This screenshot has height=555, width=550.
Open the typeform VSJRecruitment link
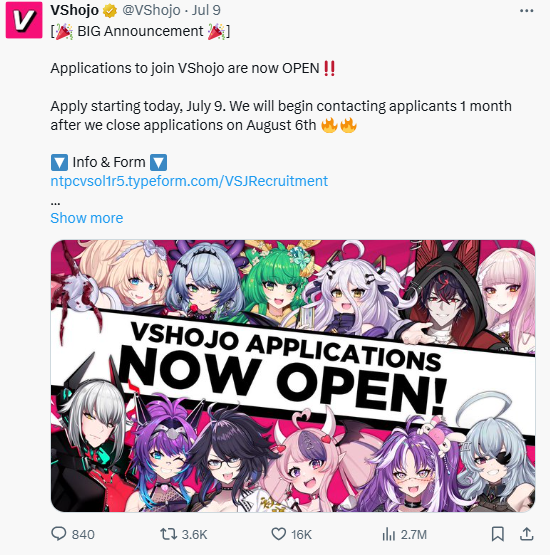189,181
